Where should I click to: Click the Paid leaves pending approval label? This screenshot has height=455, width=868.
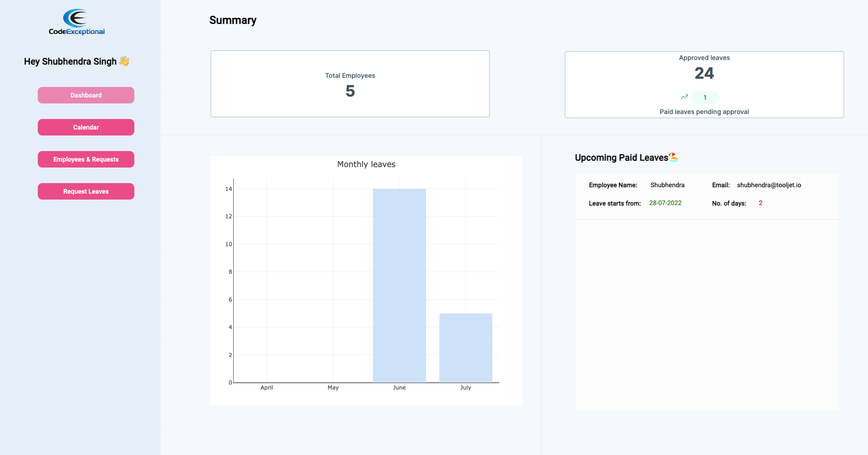pos(704,111)
